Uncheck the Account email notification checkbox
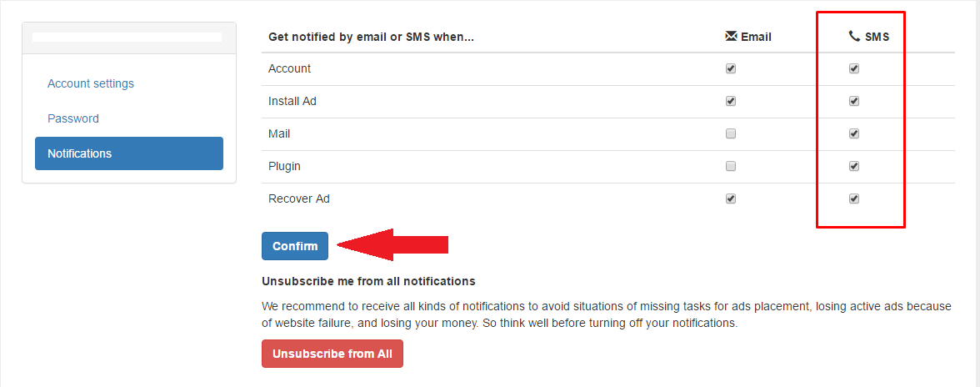The width and height of the screenshot is (980, 387). coord(731,68)
